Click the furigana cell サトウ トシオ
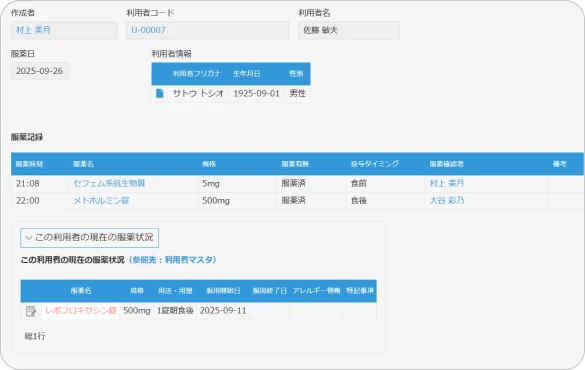 (x=198, y=94)
